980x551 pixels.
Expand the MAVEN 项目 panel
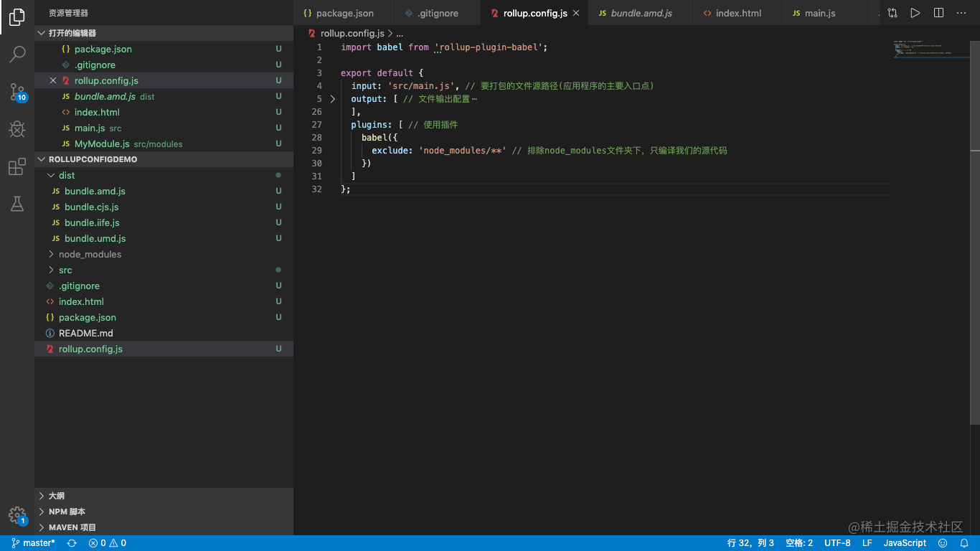coord(164,527)
